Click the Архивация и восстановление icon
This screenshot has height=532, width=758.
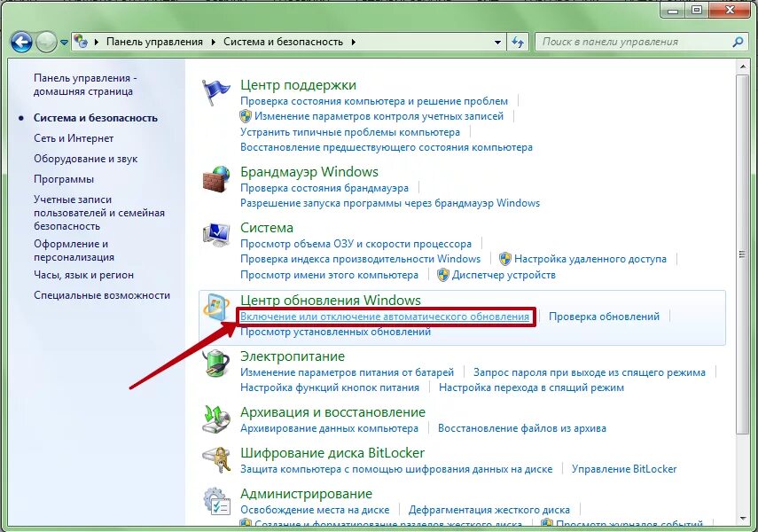pyautogui.click(x=215, y=419)
